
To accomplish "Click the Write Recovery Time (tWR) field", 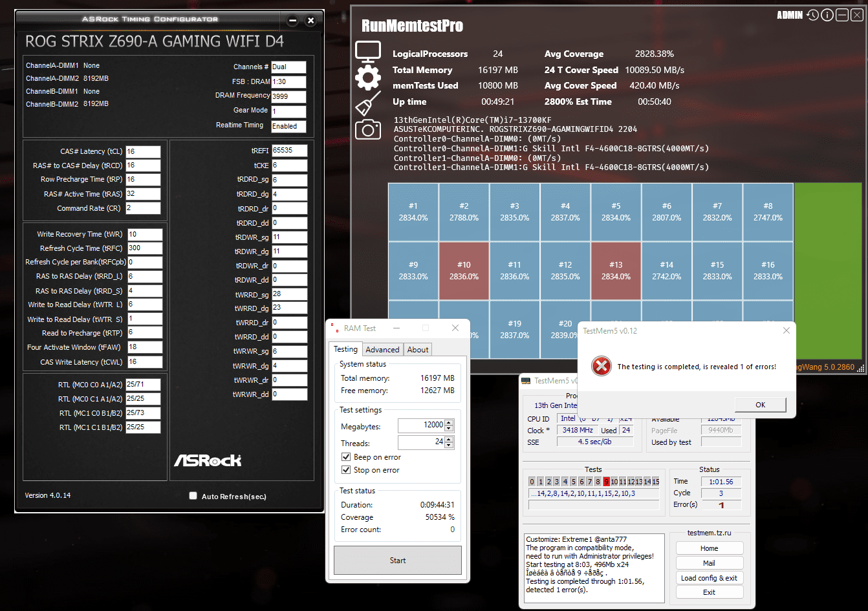I will (x=145, y=234).
